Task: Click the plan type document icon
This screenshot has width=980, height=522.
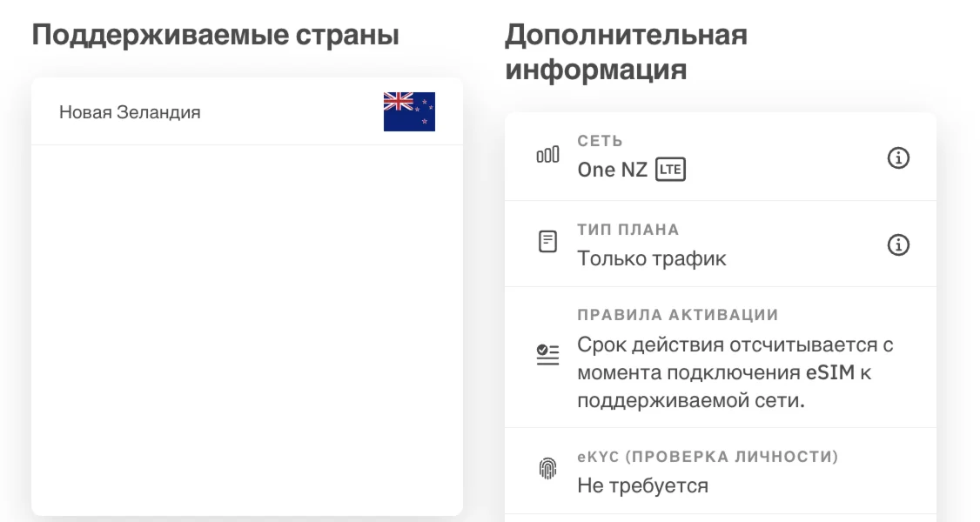Action: pos(547,242)
